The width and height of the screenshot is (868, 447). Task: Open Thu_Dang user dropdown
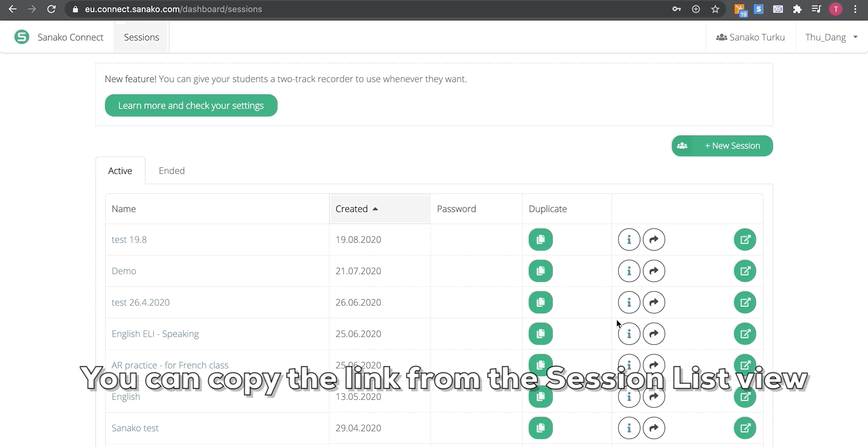click(831, 37)
